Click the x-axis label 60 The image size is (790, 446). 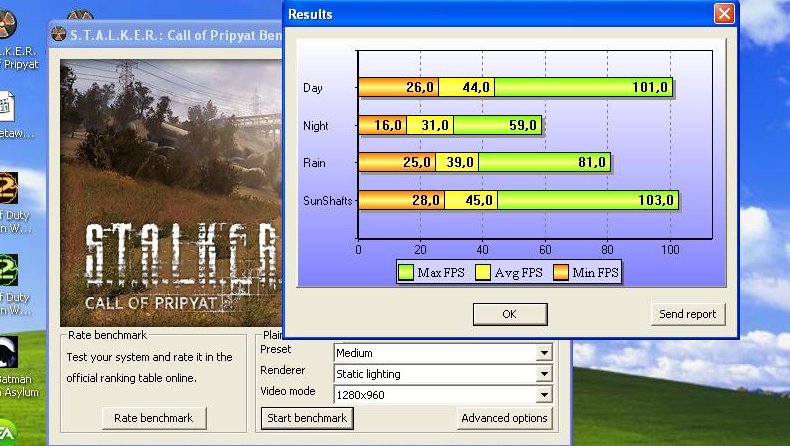(545, 249)
